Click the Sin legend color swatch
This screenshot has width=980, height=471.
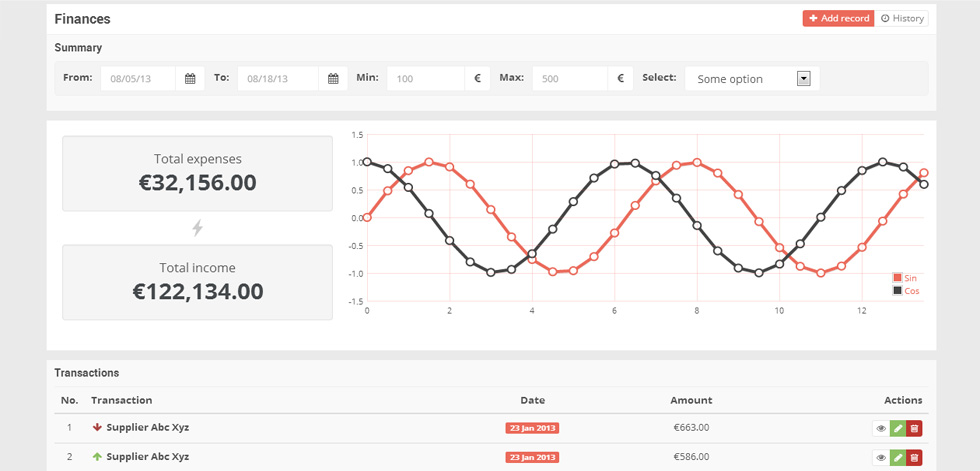tap(898, 278)
